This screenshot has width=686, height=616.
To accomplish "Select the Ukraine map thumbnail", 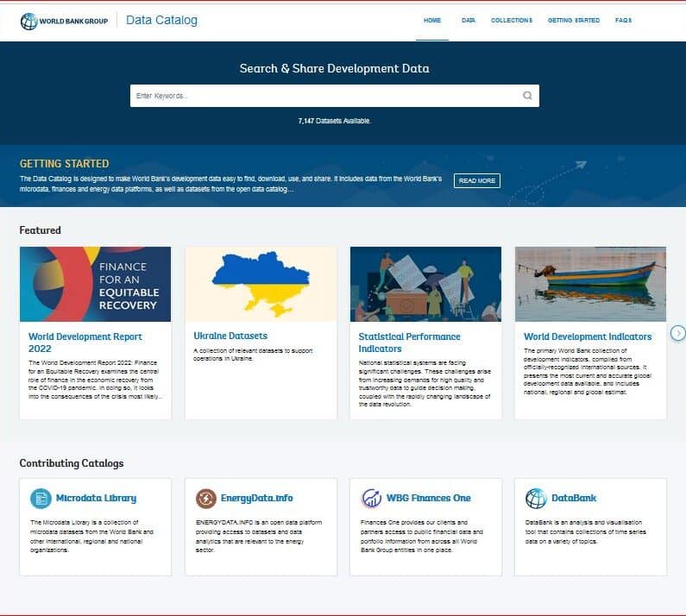I will tap(261, 284).
